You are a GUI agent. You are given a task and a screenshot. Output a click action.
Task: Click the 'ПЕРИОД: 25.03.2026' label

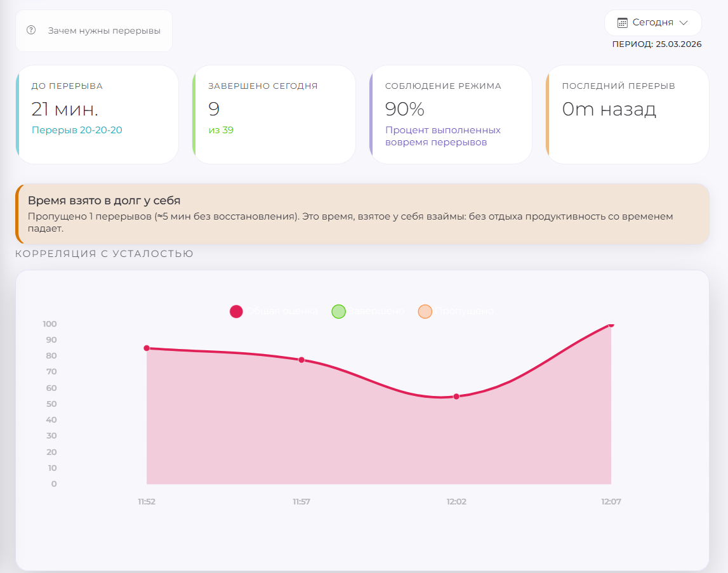(x=656, y=44)
